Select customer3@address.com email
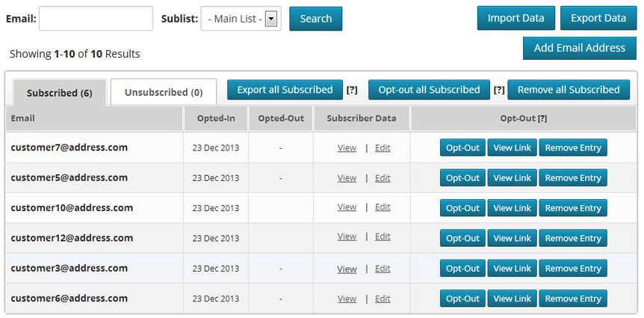The width and height of the screenshot is (644, 318). tap(69, 268)
